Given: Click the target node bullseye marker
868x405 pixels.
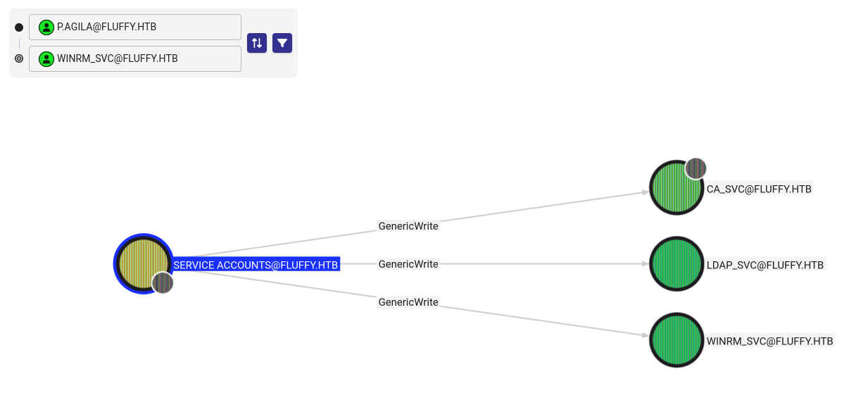Looking at the screenshot, I should pyautogui.click(x=19, y=59).
